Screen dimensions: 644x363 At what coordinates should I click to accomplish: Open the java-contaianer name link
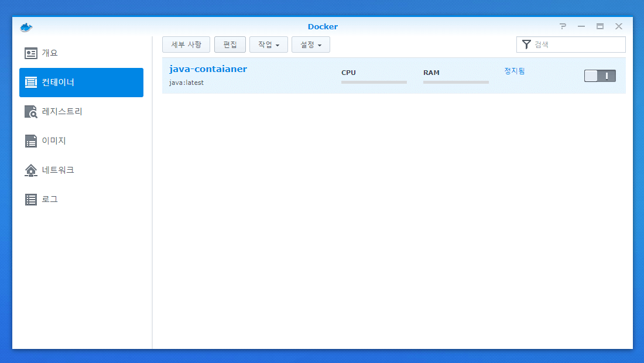coord(208,69)
